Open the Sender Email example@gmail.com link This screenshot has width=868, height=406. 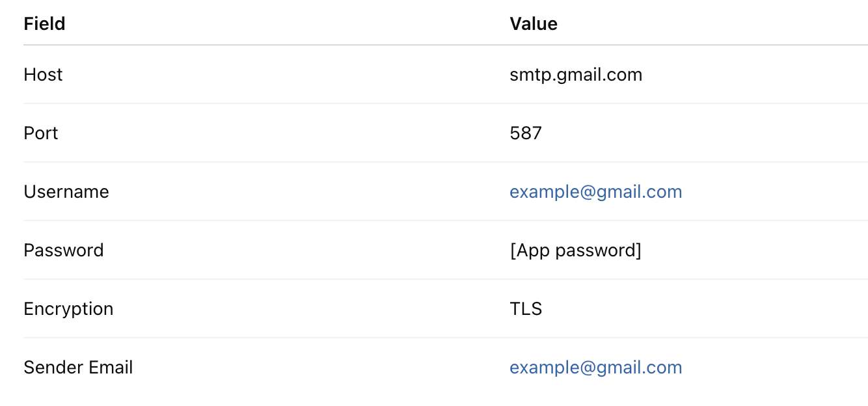pyautogui.click(x=595, y=368)
